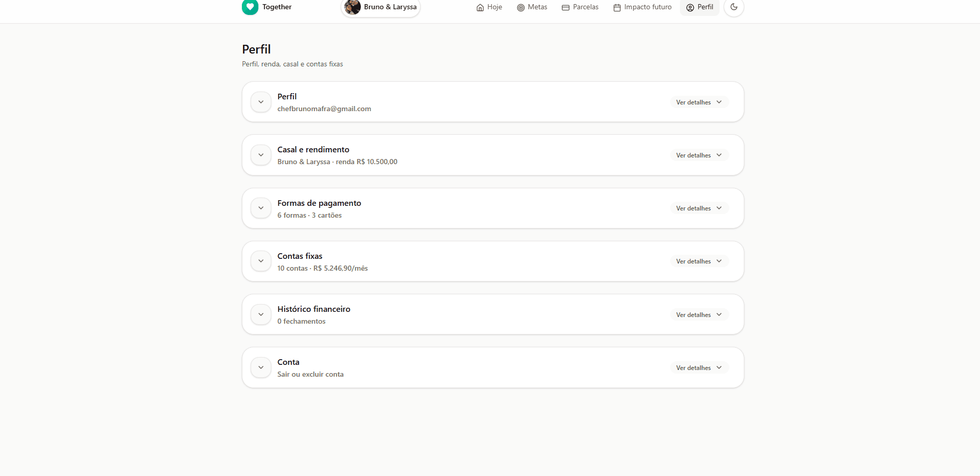Expand Histórico financeiro left chevron

pyautogui.click(x=261, y=314)
